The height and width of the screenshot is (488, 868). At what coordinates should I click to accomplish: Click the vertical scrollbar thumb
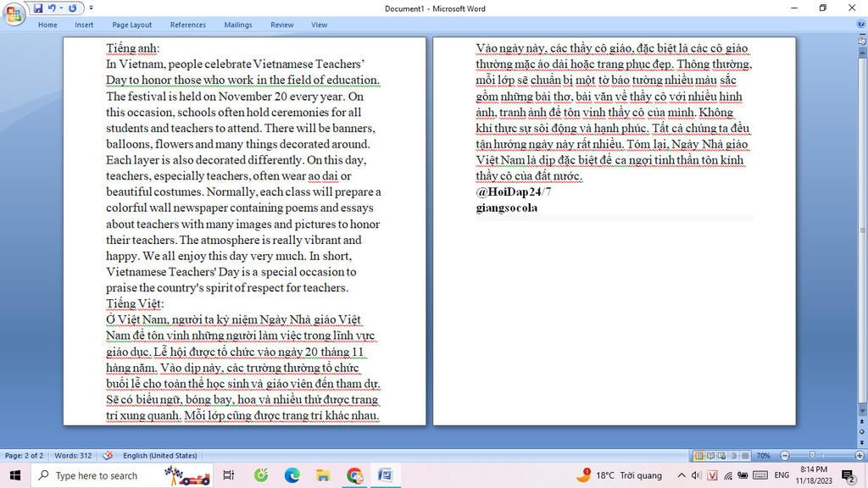(x=862, y=230)
